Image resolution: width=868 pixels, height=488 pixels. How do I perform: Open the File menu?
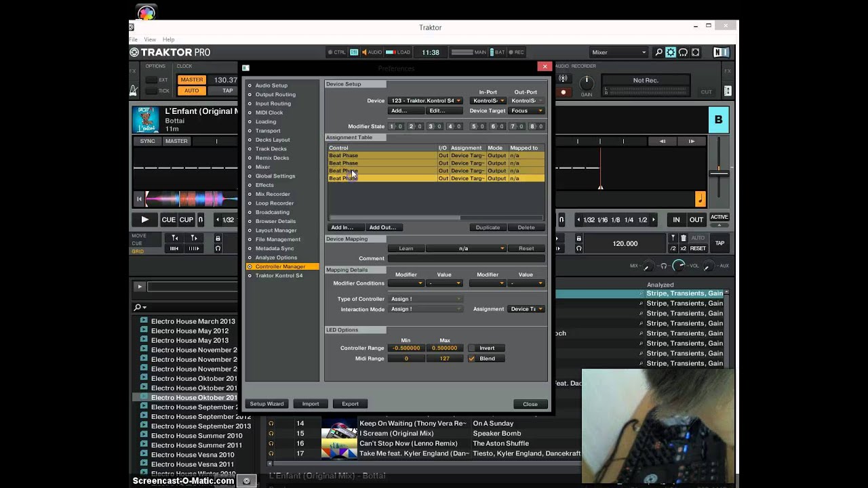[x=133, y=39]
